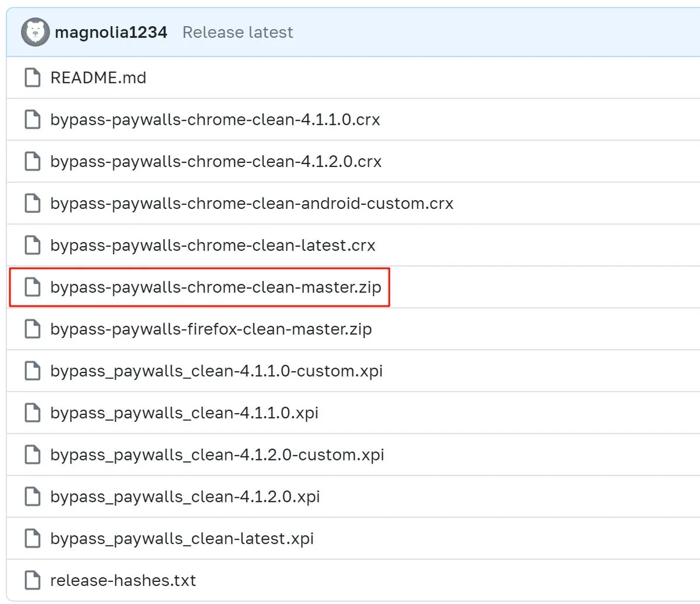Select bypass_paywalls_clean-4.1.1.0-custom.xpi

click(216, 371)
